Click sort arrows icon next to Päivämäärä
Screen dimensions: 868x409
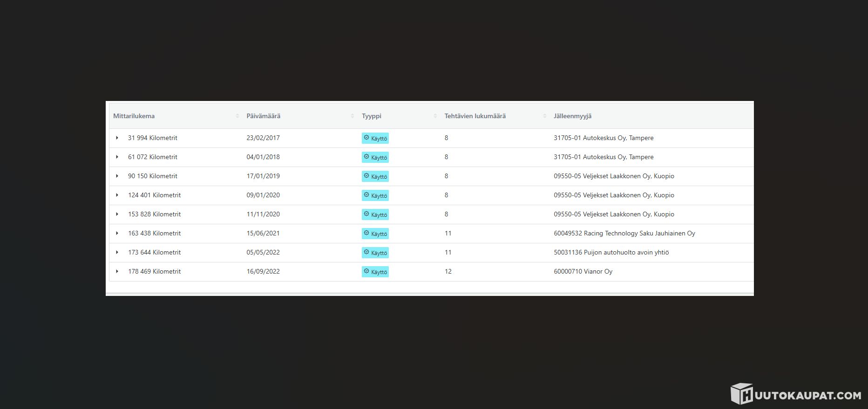point(353,116)
